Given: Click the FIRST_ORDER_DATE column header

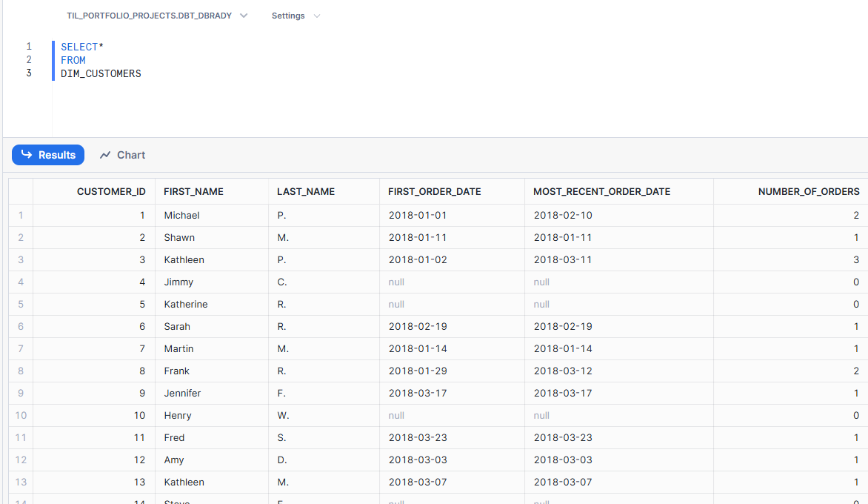Looking at the screenshot, I should tap(434, 191).
